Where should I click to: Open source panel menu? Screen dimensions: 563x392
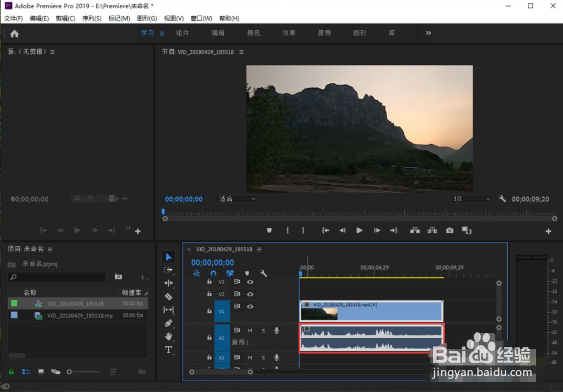coord(53,52)
